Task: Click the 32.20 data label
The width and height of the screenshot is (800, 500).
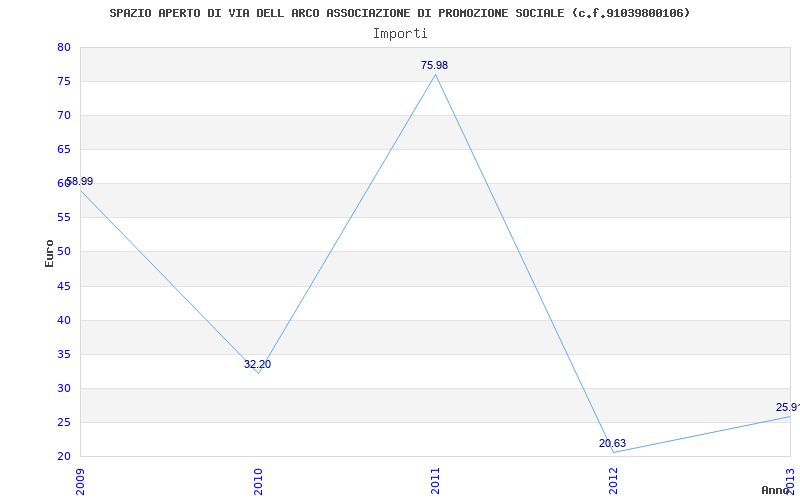Action: (258, 364)
